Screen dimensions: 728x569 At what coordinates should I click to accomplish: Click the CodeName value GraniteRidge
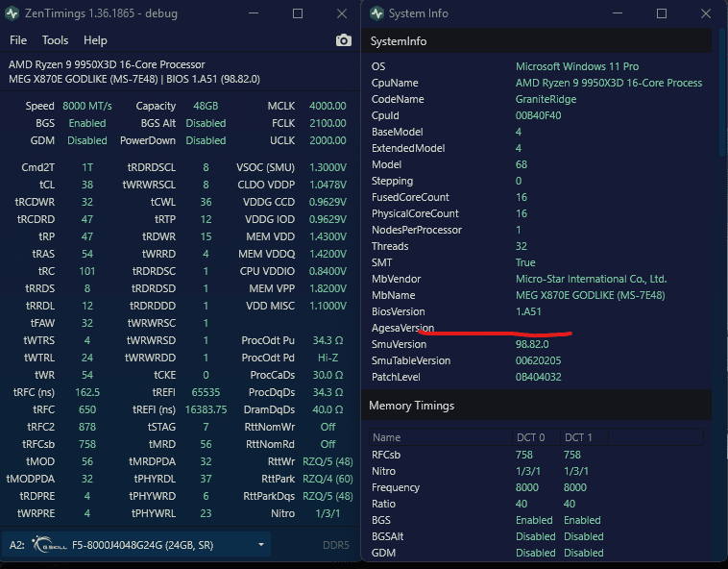click(x=546, y=99)
